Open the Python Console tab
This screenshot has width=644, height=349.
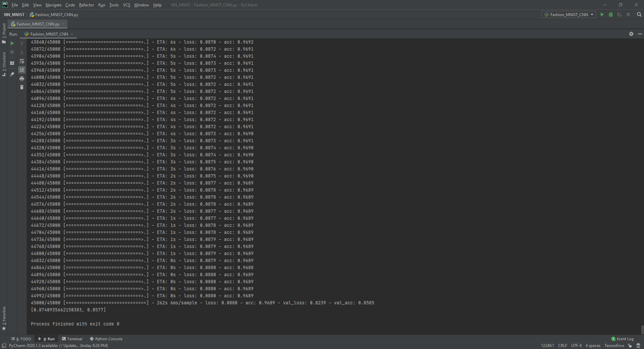[106, 339]
